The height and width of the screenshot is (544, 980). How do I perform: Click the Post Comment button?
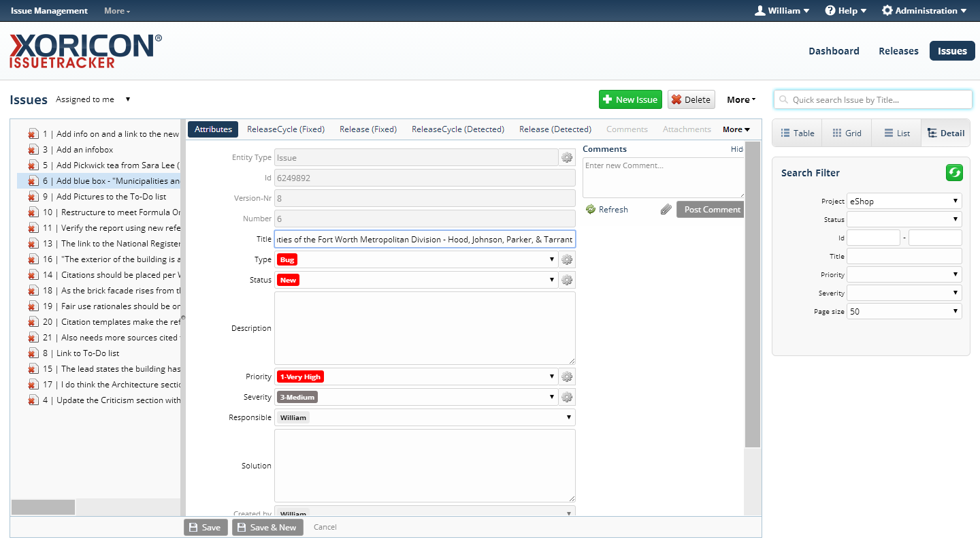[710, 210]
